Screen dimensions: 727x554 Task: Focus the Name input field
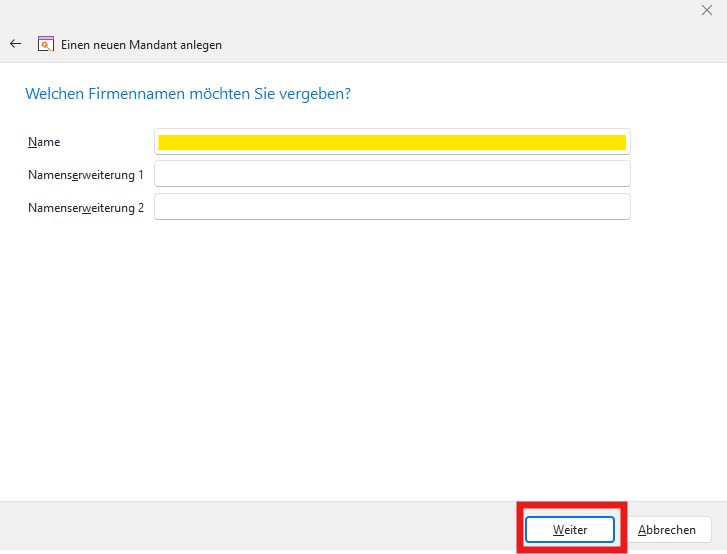point(392,142)
